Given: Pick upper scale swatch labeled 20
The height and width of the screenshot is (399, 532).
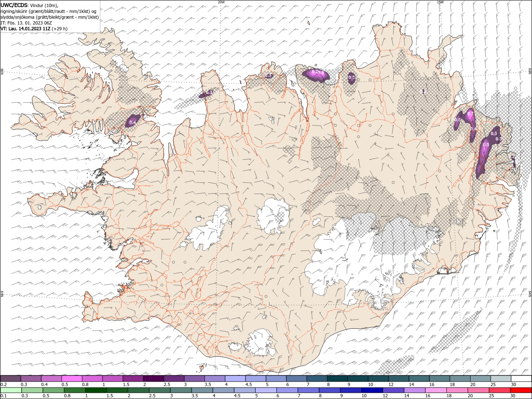Looking at the screenshot, I should [x=480, y=379].
